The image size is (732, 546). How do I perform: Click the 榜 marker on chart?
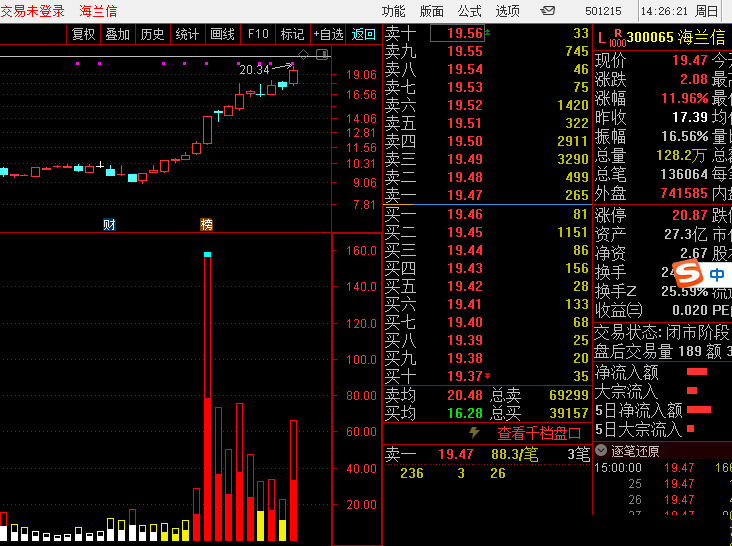point(206,224)
